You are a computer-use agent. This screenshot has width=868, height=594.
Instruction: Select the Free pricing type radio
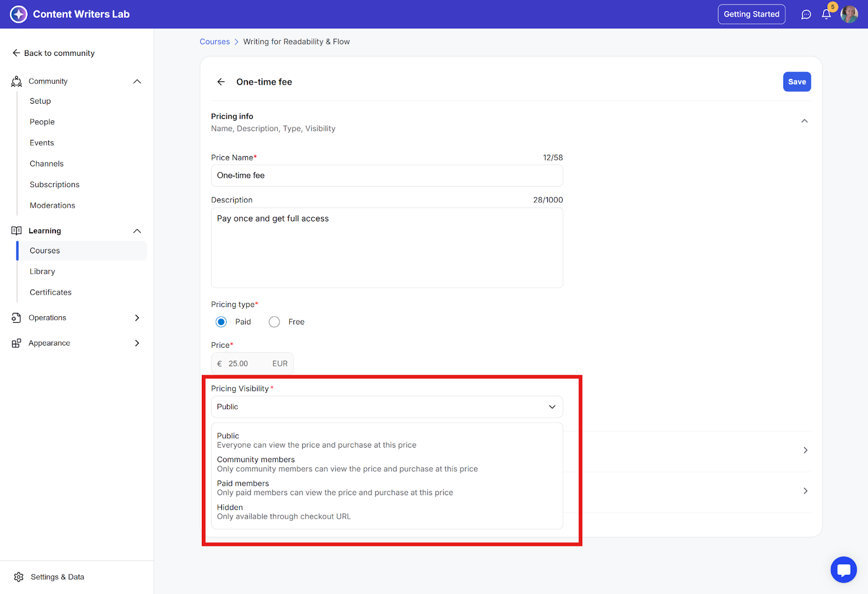point(275,322)
